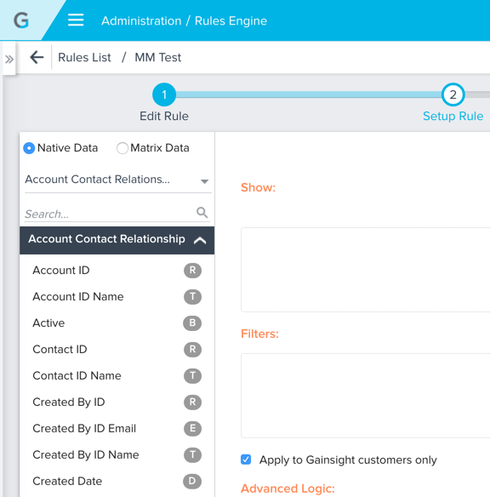The image size is (490, 497).
Task: Click the R badge beside Account ID
Action: (193, 270)
